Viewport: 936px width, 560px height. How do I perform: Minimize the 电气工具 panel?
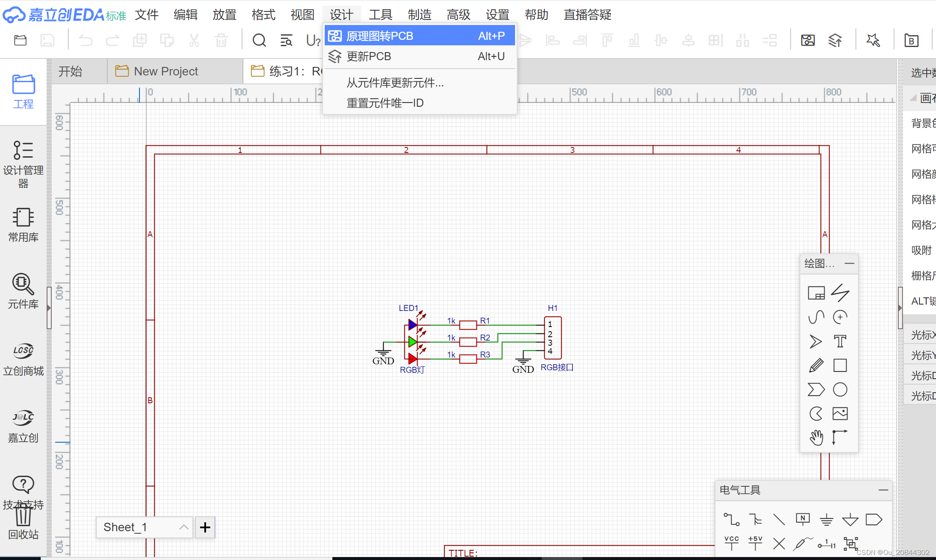(883, 490)
